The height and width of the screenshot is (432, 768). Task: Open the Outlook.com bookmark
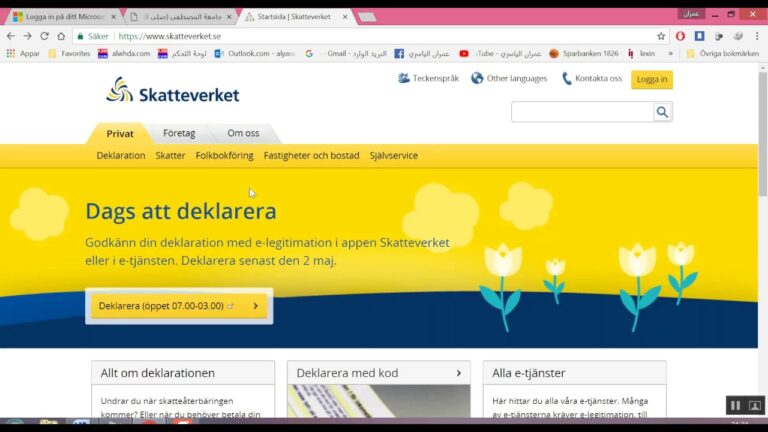coord(255,53)
